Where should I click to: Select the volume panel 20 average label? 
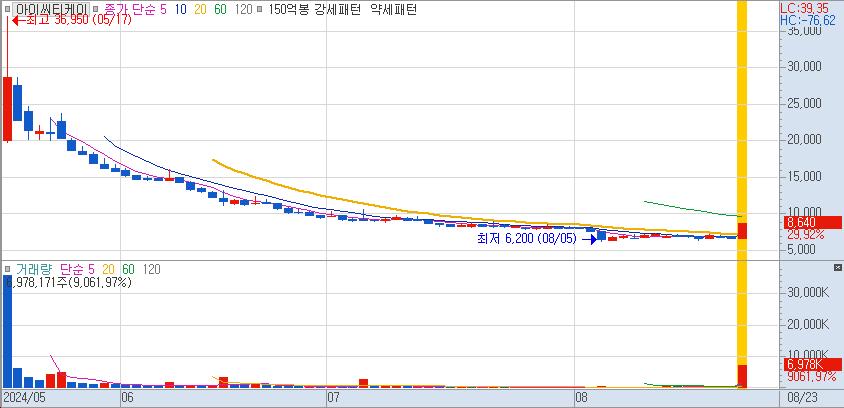[x=109, y=269]
